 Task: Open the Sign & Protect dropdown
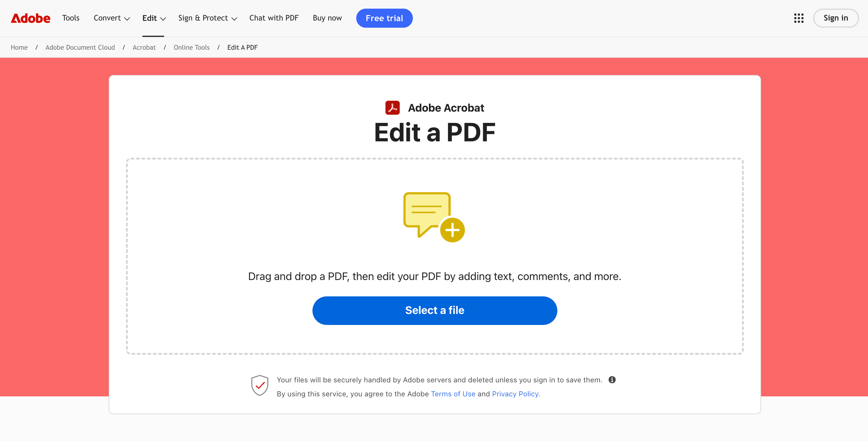tap(207, 18)
